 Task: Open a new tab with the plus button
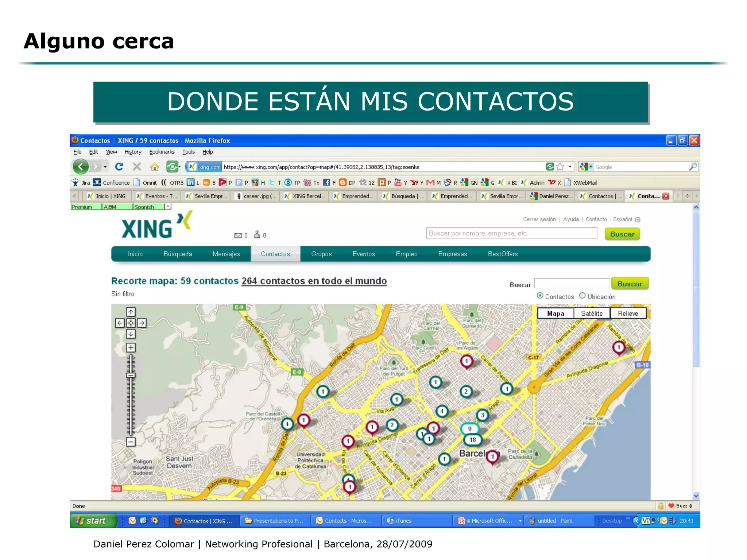click(687, 196)
